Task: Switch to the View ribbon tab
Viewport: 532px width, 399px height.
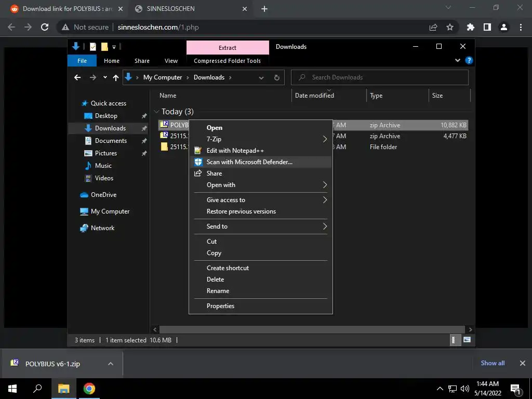Action: coord(171,61)
